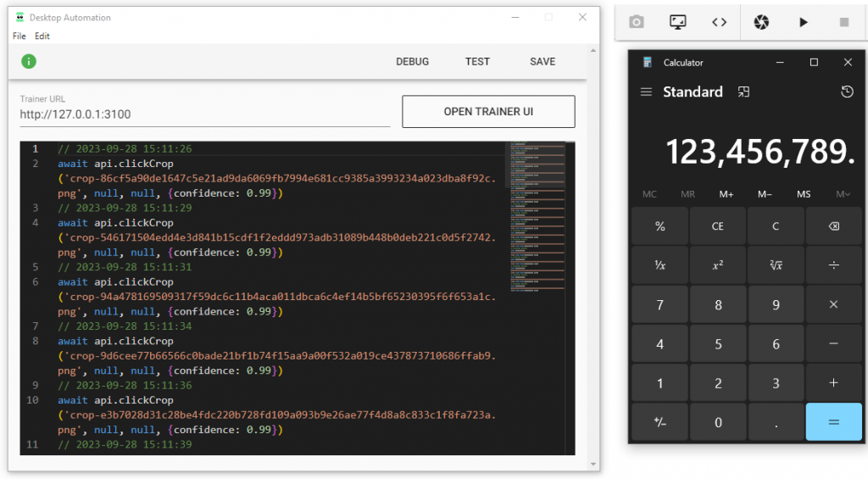Viewport: 868px width, 479px height.
Task: Click the DEBUG button
Action: (413, 62)
